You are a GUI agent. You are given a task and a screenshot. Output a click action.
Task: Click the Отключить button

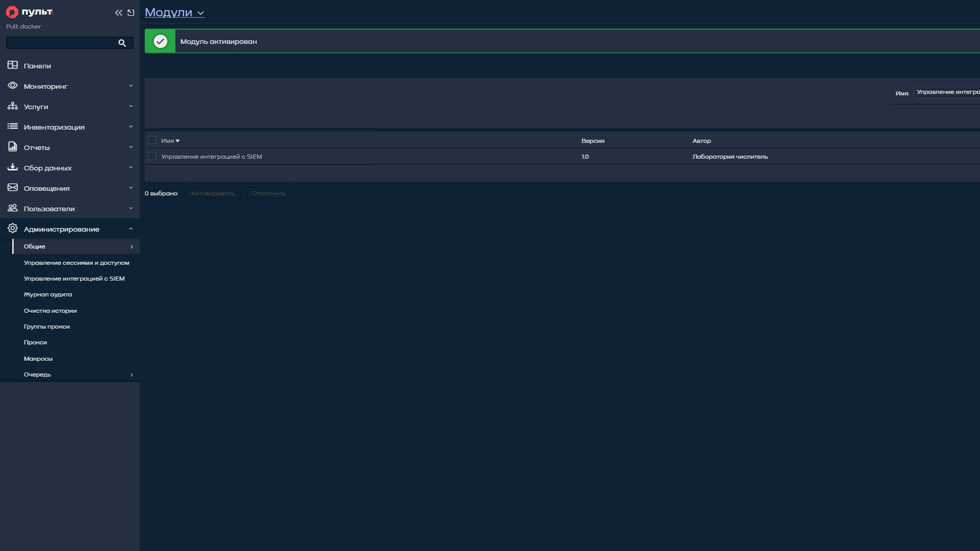[x=269, y=193]
